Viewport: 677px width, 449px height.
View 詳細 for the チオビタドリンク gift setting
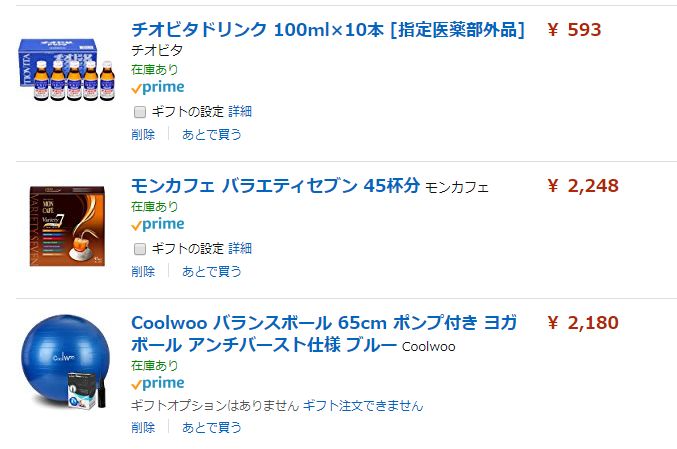click(240, 111)
